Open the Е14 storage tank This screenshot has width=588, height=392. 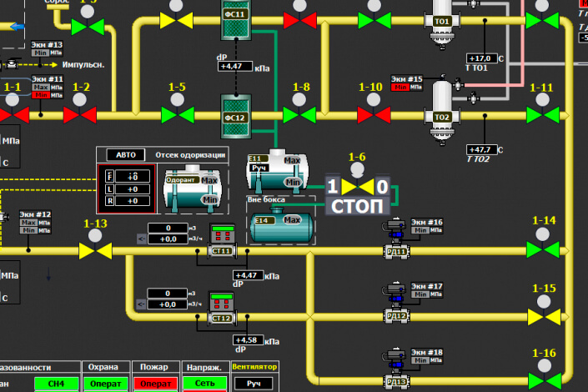click(x=281, y=224)
